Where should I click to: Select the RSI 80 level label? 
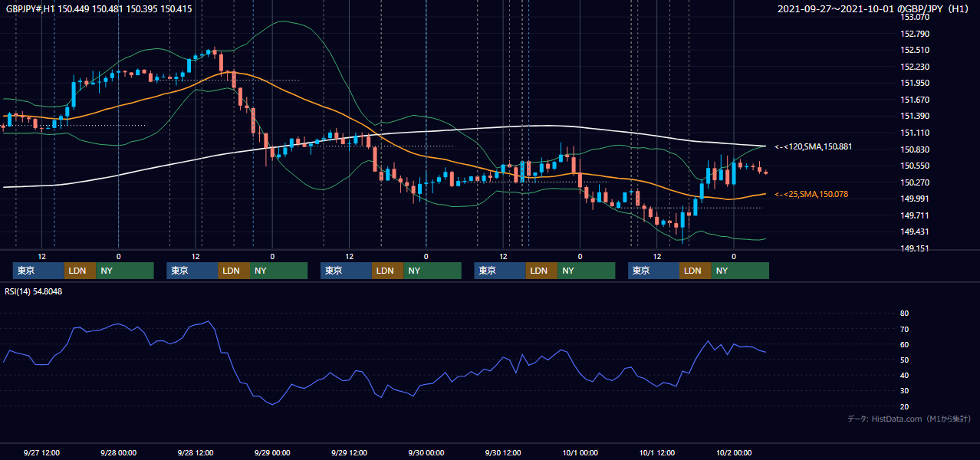click(x=904, y=314)
